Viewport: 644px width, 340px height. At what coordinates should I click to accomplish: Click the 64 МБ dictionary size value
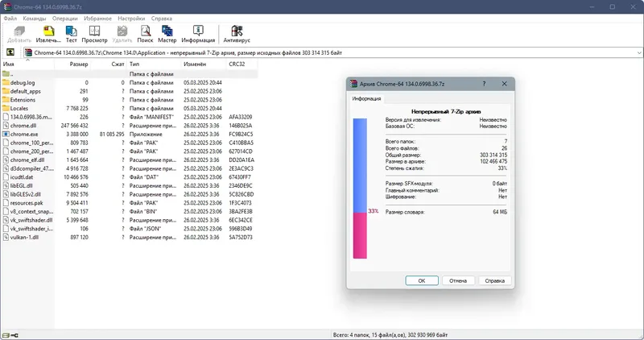(500, 212)
